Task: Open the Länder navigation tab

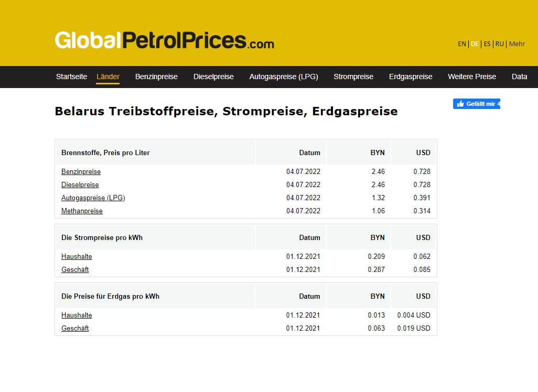Action: pyautogui.click(x=108, y=77)
